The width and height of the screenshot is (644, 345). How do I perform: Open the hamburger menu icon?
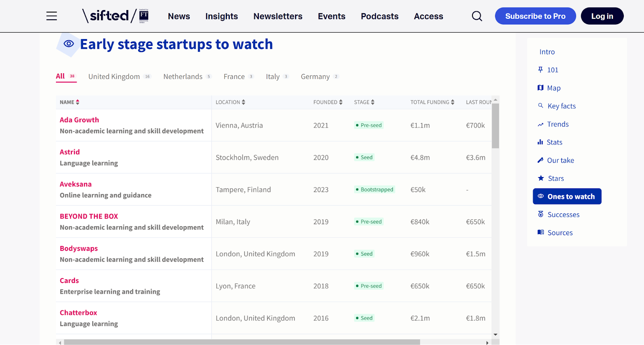point(52,16)
